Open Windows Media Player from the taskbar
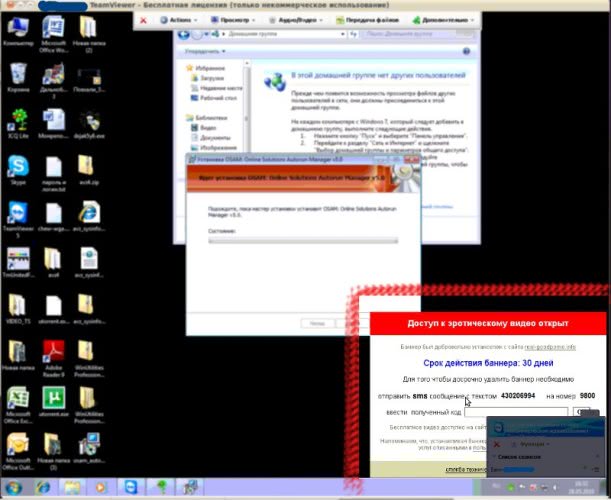This screenshot has height=500, width=611. click(x=101, y=488)
